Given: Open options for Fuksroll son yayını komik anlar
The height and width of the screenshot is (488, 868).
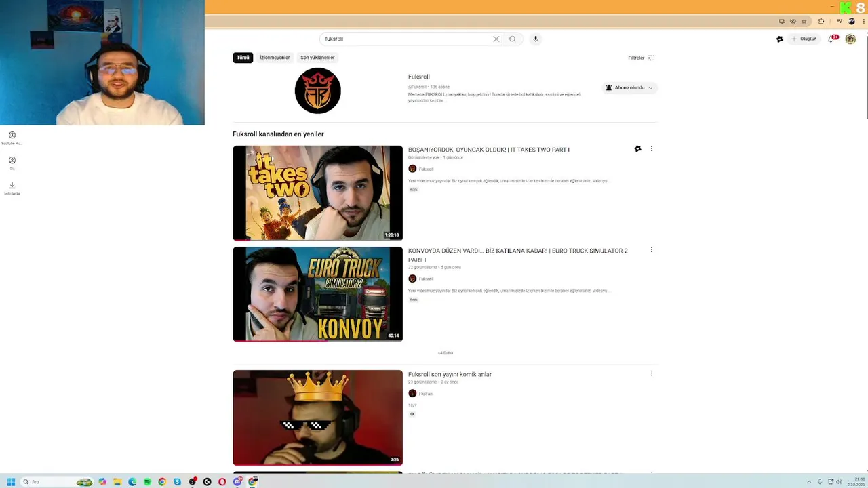Looking at the screenshot, I should pos(651,373).
